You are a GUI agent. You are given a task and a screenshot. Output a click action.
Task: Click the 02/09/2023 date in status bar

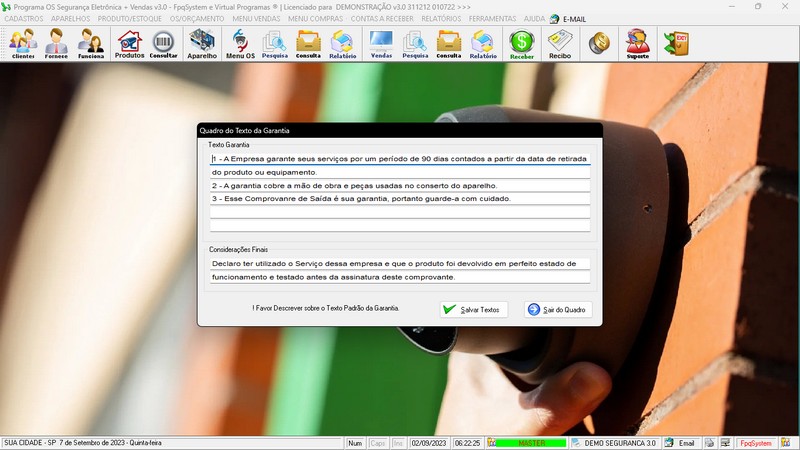pos(429,443)
